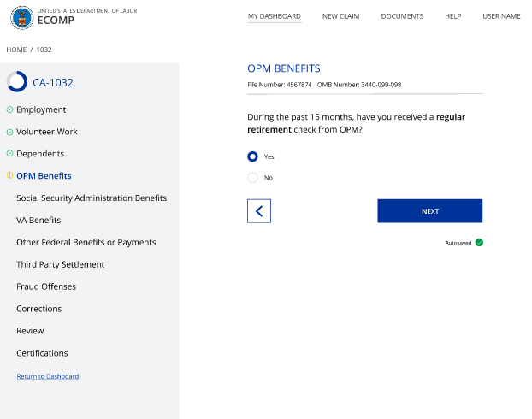The width and height of the screenshot is (532, 419).
Task: Select the No radio button
Action: (x=252, y=178)
